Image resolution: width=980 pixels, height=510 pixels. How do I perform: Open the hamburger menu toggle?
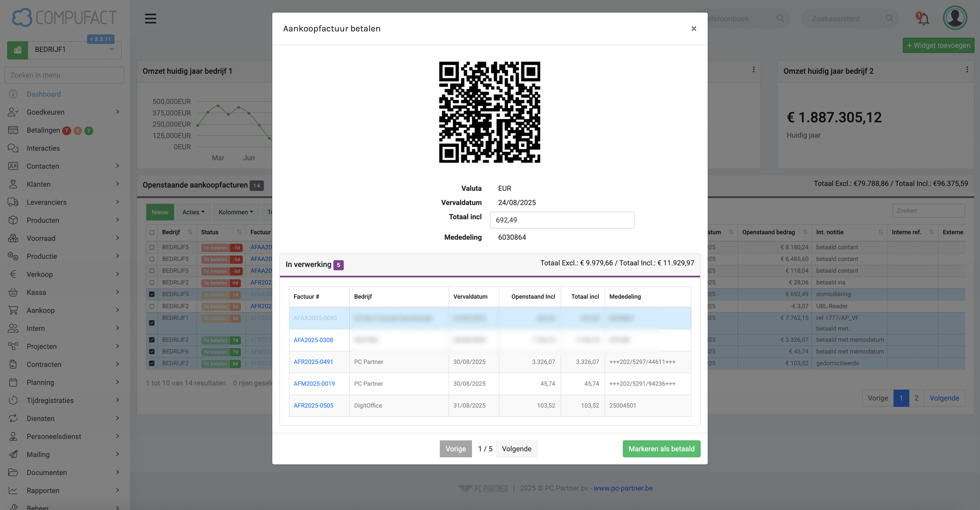150,18
